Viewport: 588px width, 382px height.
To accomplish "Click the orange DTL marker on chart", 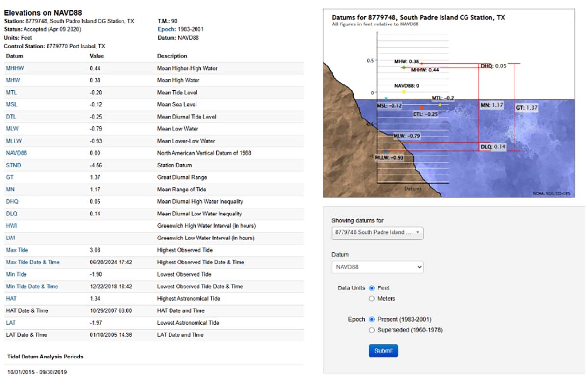I will pyautogui.click(x=422, y=107).
